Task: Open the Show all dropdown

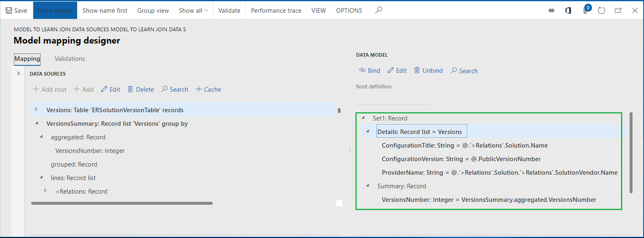Action: tap(193, 11)
